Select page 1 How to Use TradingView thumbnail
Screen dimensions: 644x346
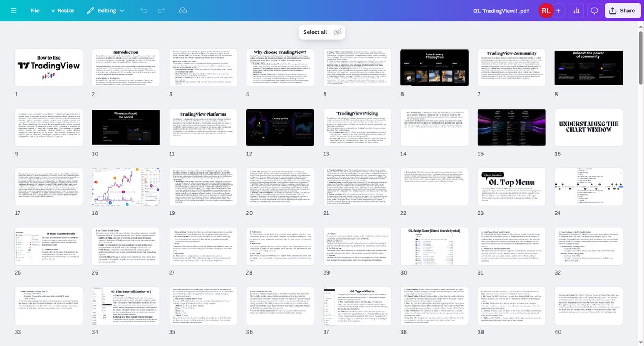pos(49,68)
